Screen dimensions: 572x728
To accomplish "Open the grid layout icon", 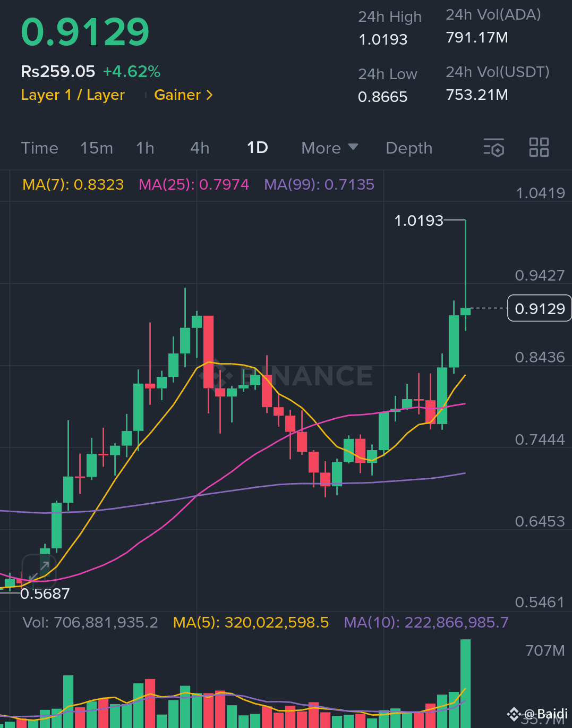I will 539,147.
